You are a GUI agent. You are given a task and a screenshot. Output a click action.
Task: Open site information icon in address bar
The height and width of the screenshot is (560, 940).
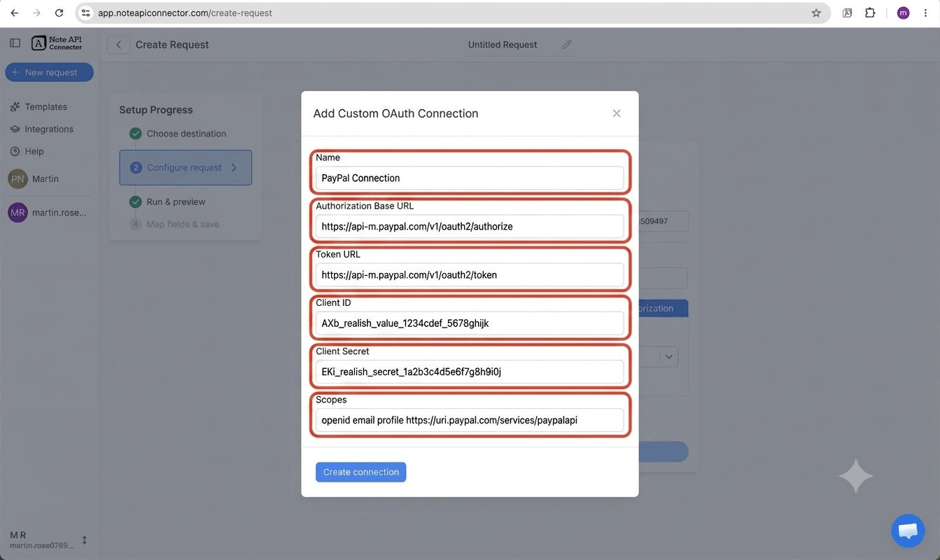[x=85, y=13]
